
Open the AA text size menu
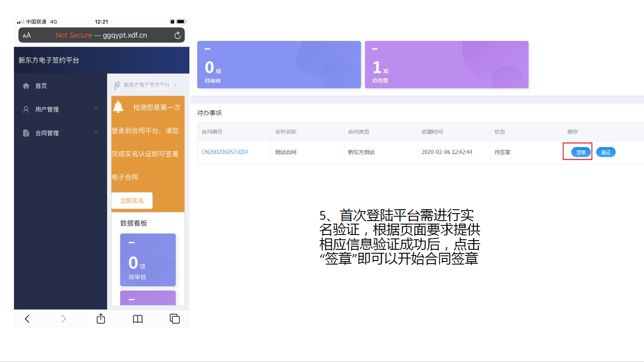point(27,35)
